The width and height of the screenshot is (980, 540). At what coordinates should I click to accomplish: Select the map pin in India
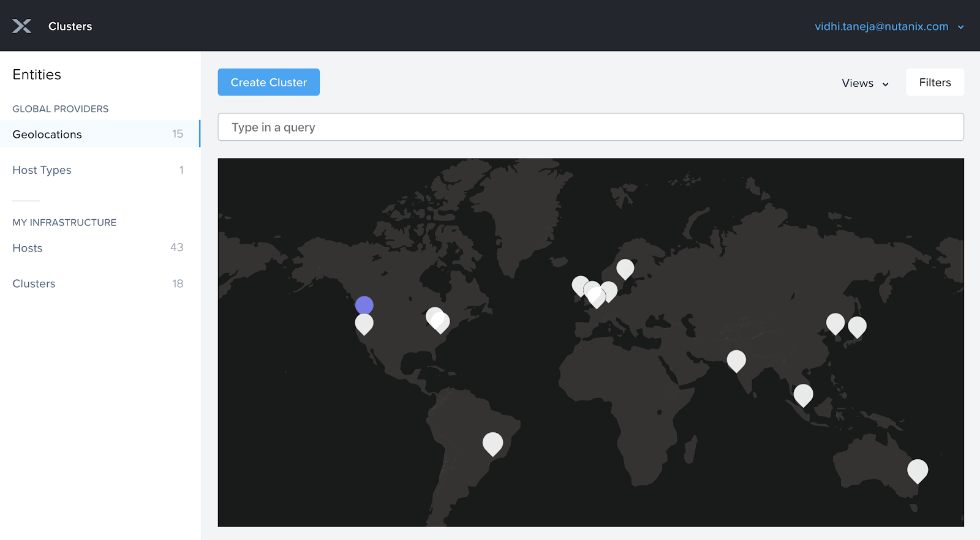(x=736, y=360)
